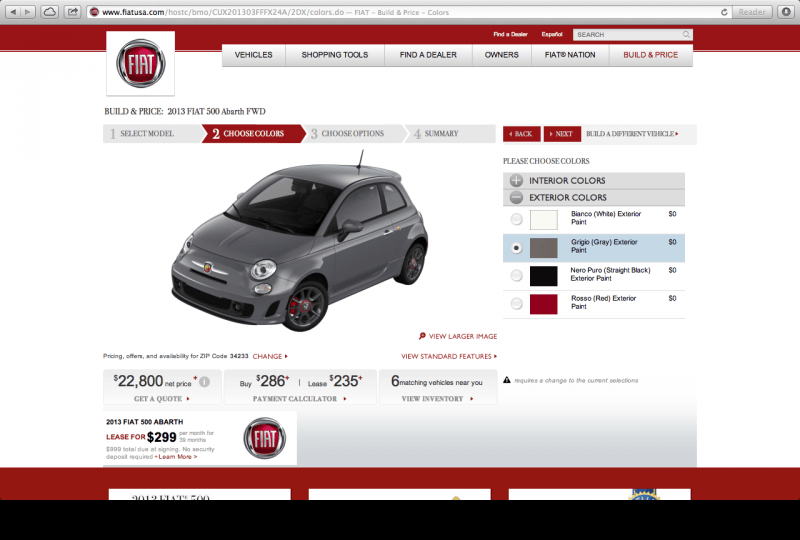Screen dimensions: 800x540
Task: Open the Shopping Tools menu
Action: tap(335, 55)
